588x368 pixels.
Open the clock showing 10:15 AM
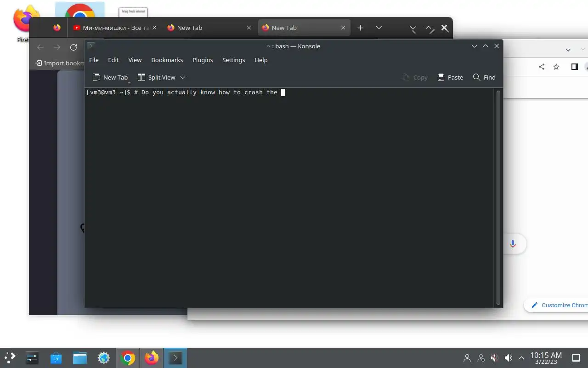coord(546,358)
